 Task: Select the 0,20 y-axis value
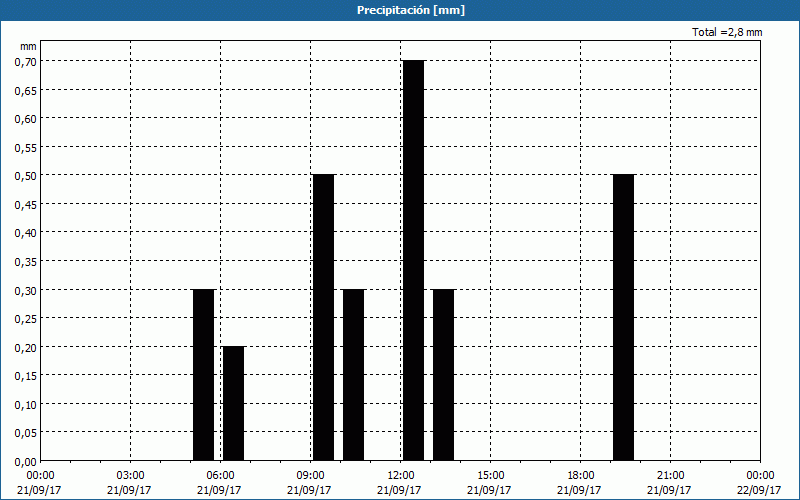click(26, 347)
